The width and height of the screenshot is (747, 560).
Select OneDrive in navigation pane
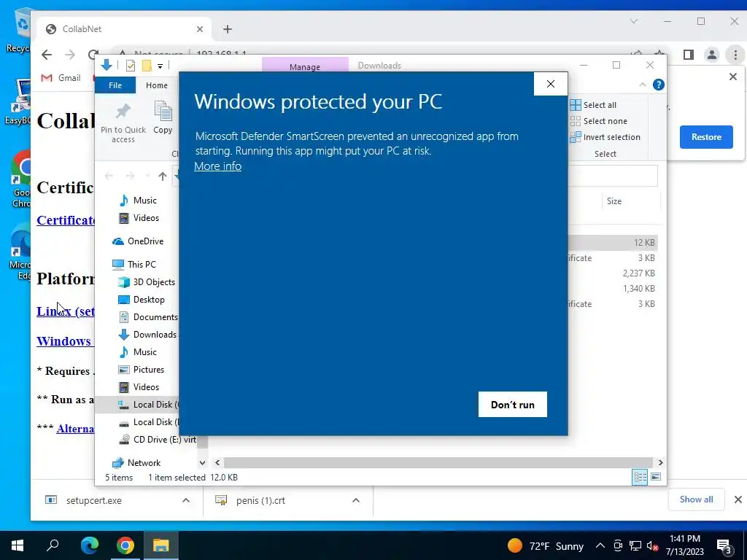138,241
